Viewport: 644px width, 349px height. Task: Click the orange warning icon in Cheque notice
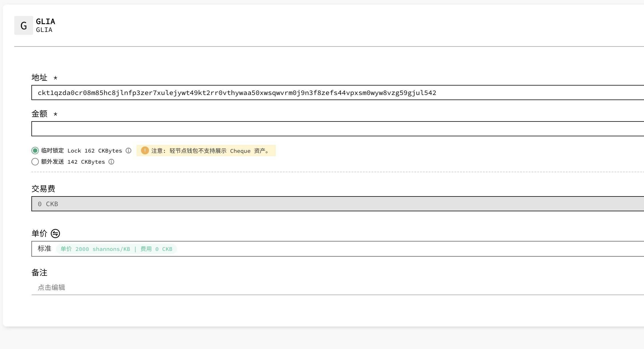[x=145, y=151]
